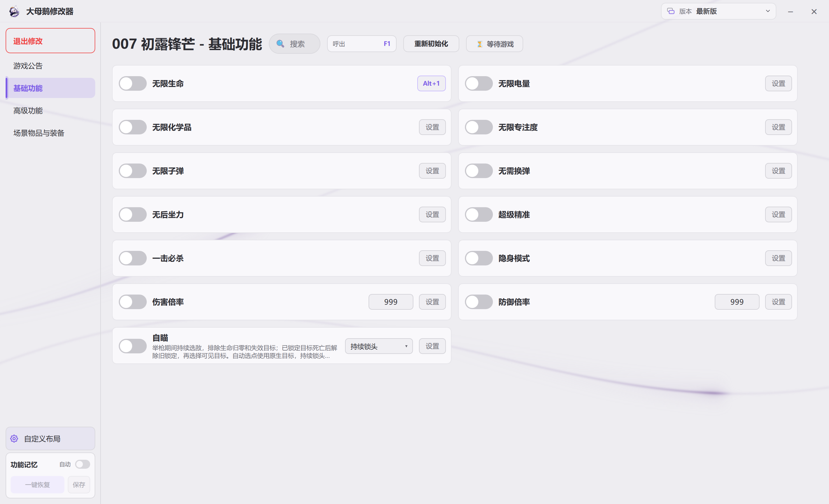Viewport: 829px width, 504px height.
Task: Click the goose app logo icon
Action: 14,11
